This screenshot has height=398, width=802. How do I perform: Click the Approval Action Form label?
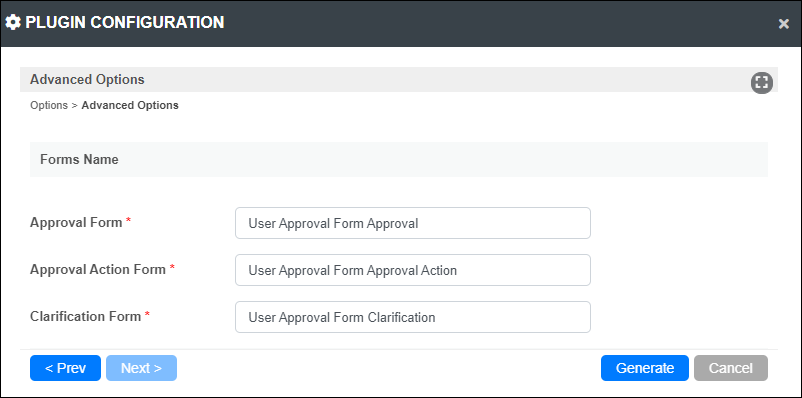click(x=98, y=270)
